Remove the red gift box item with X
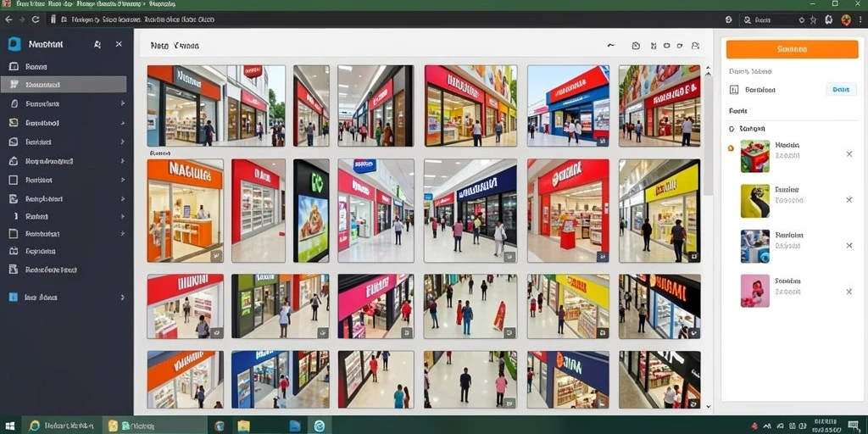Viewport: 868px width, 434px height. [x=849, y=154]
